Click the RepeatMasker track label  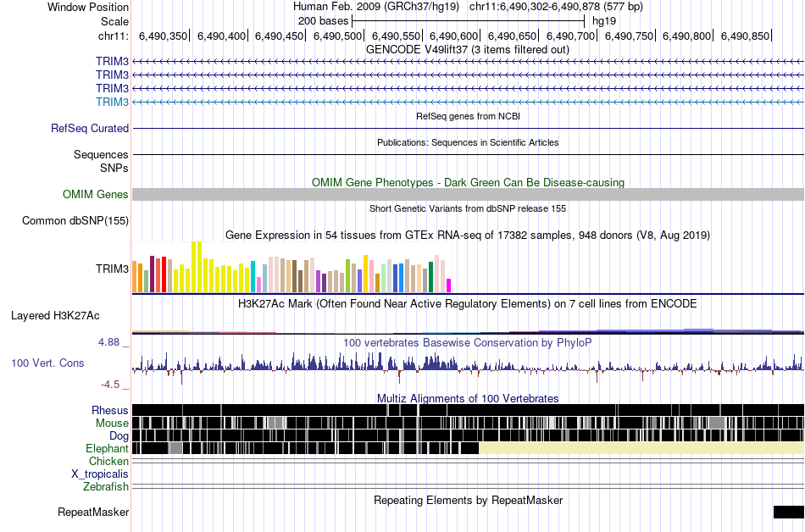[93, 512]
